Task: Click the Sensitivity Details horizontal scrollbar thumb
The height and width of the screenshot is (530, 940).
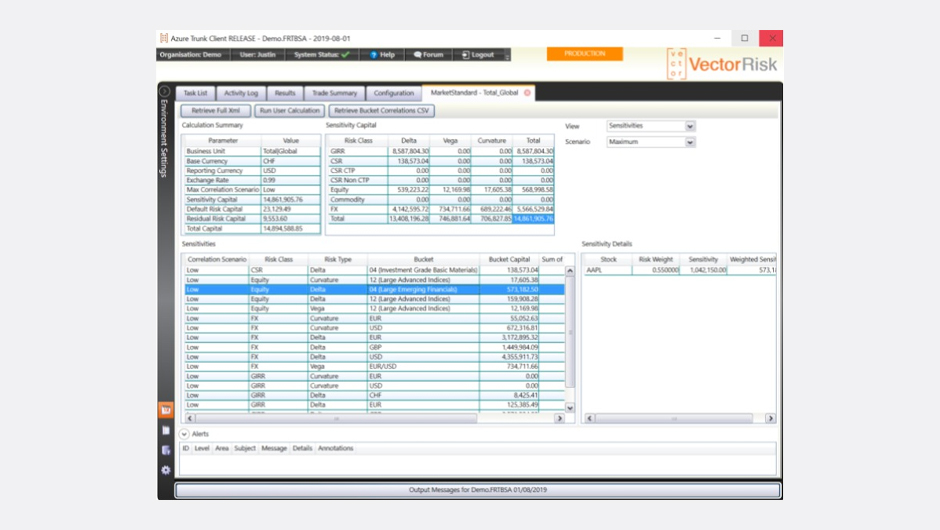Action: point(674,418)
